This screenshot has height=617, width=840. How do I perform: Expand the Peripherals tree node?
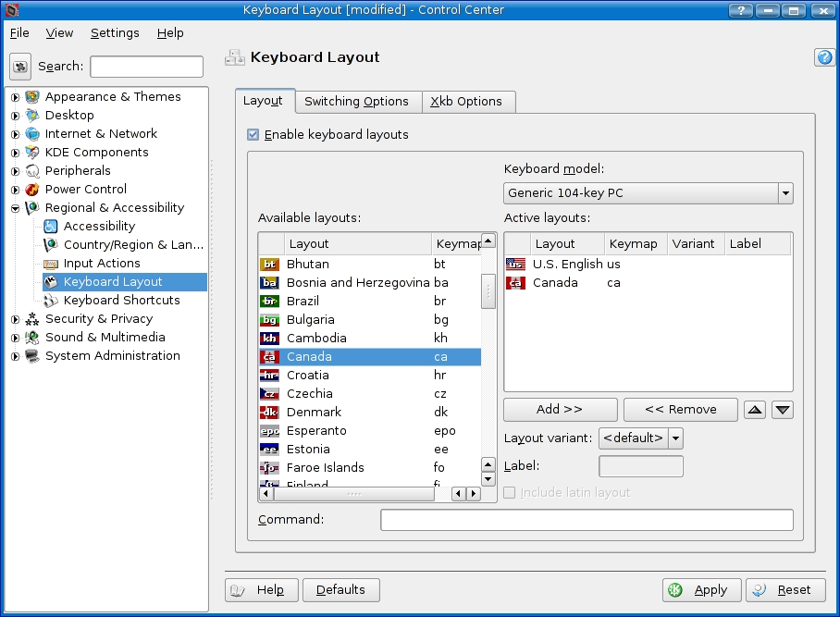[x=15, y=171]
